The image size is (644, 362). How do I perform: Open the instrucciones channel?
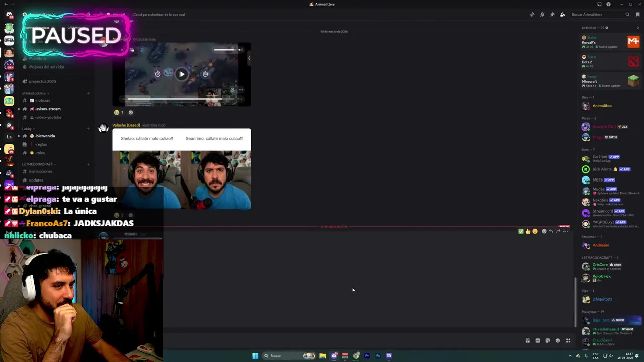point(40,171)
